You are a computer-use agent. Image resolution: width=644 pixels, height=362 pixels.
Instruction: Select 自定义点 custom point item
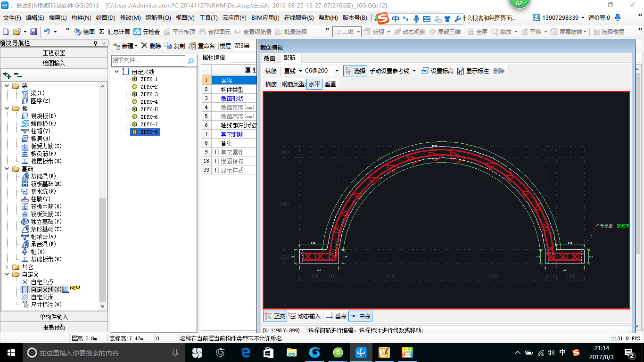[x=38, y=282]
